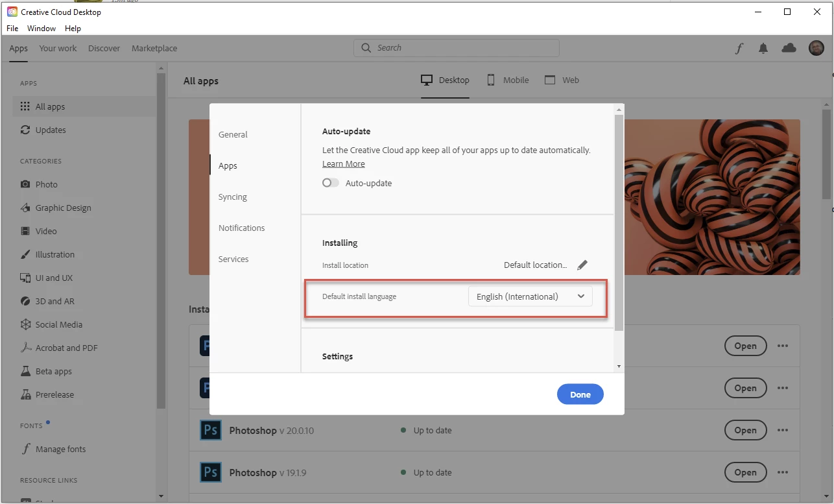Viewport: 834px width, 504px height.
Task: Select Services in preferences sidebar
Action: (x=233, y=259)
